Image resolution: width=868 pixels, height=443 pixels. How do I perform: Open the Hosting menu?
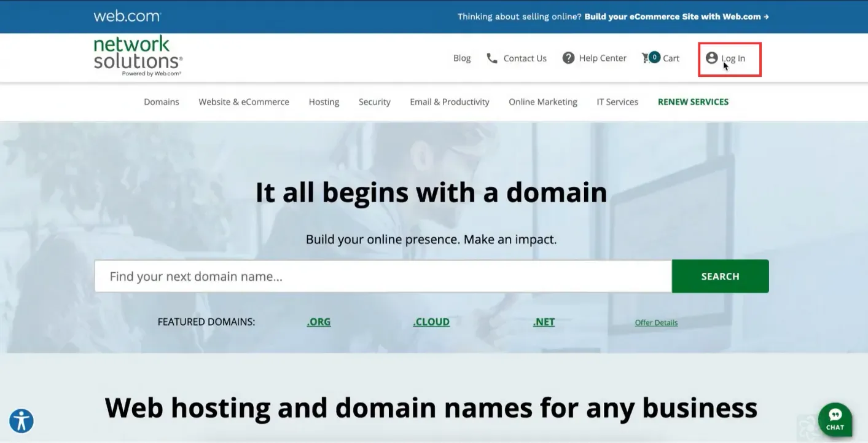(x=324, y=102)
